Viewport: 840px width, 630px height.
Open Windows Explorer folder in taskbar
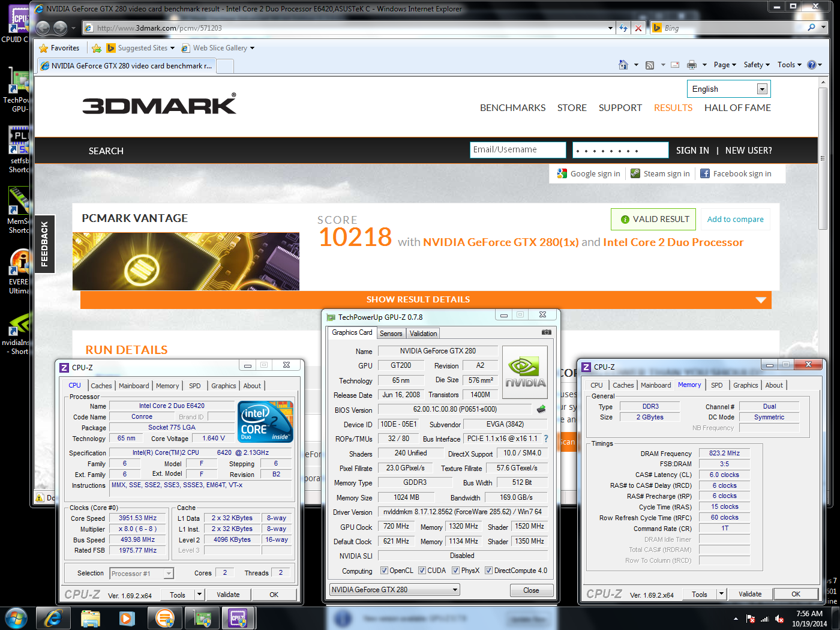tap(90, 618)
